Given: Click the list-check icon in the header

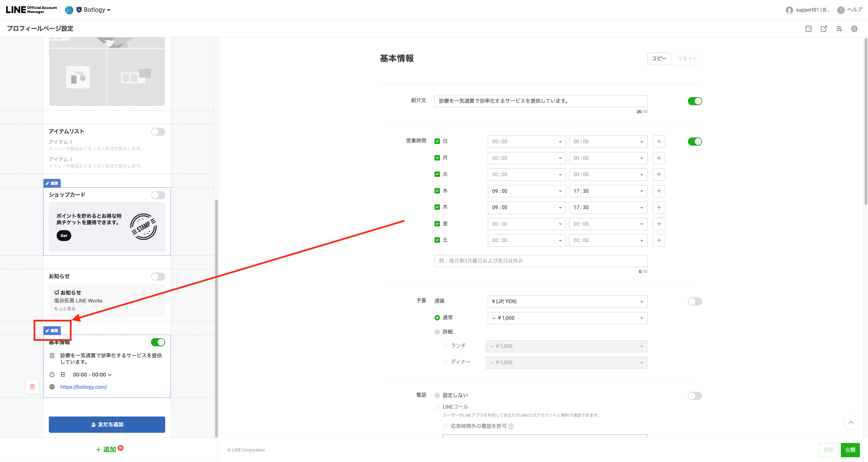Looking at the screenshot, I should (x=839, y=29).
